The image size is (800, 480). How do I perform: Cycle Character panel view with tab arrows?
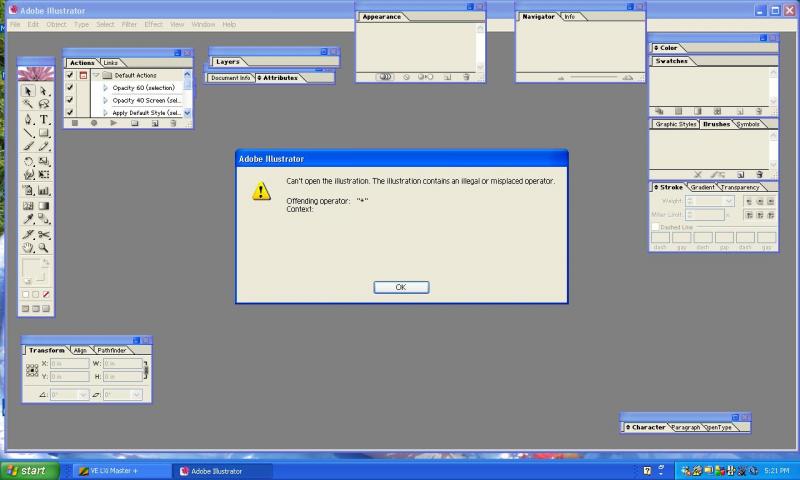629,427
